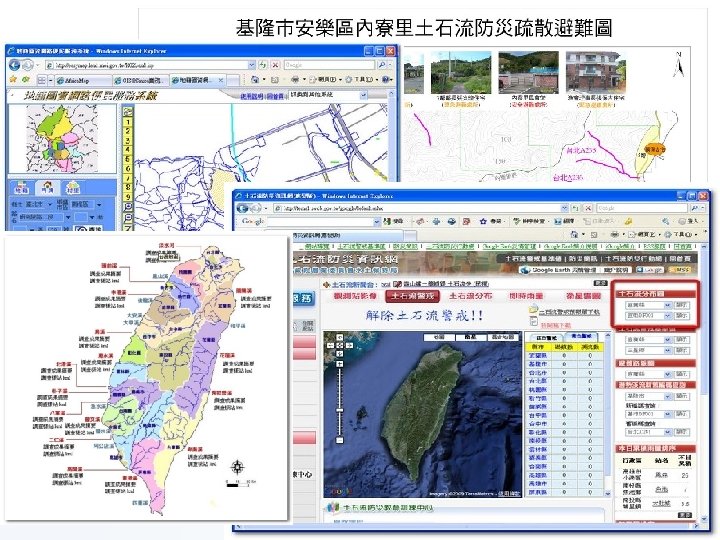This screenshot has width=720, height=540.
Task: Click the red multi-story building photo at top right
Action: point(596,73)
